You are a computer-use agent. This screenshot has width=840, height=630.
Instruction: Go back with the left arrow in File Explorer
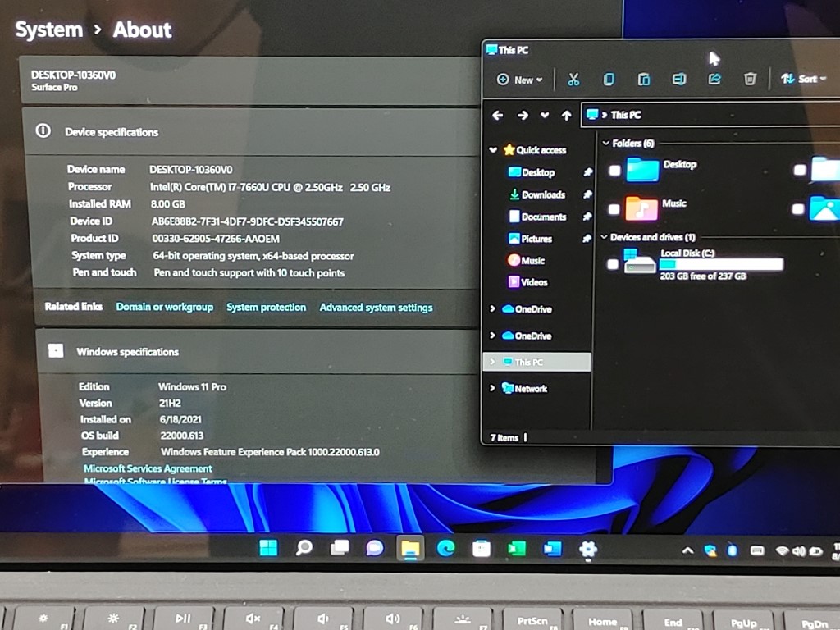click(x=497, y=115)
